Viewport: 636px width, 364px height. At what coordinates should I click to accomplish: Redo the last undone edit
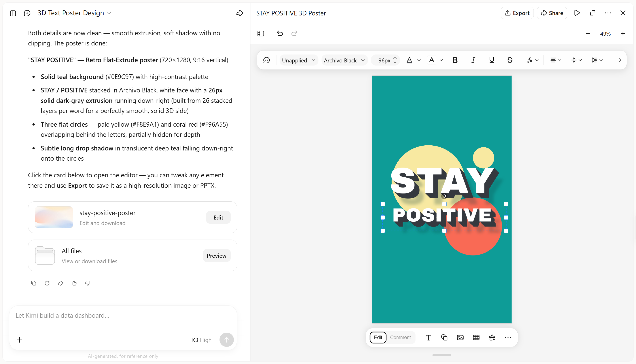tap(294, 33)
